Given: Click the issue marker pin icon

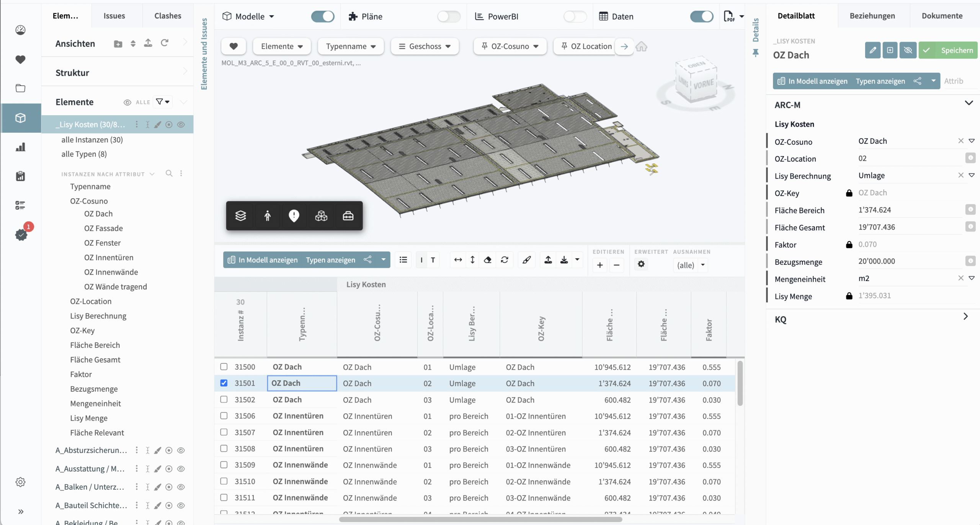Looking at the screenshot, I should click(x=294, y=216).
